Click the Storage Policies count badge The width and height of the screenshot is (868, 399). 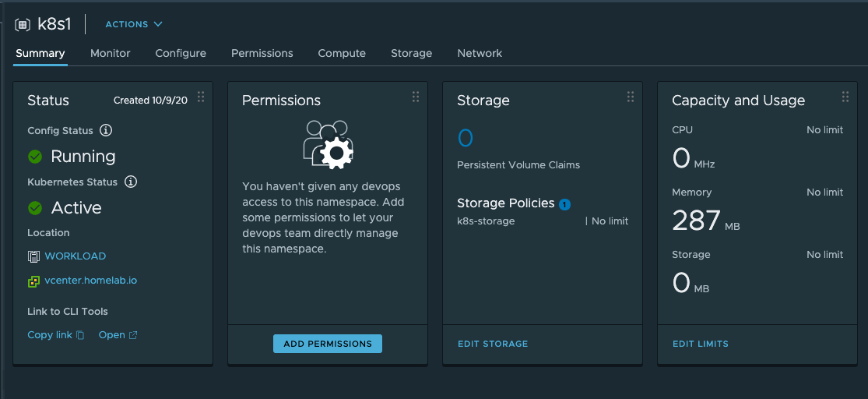pyautogui.click(x=564, y=204)
